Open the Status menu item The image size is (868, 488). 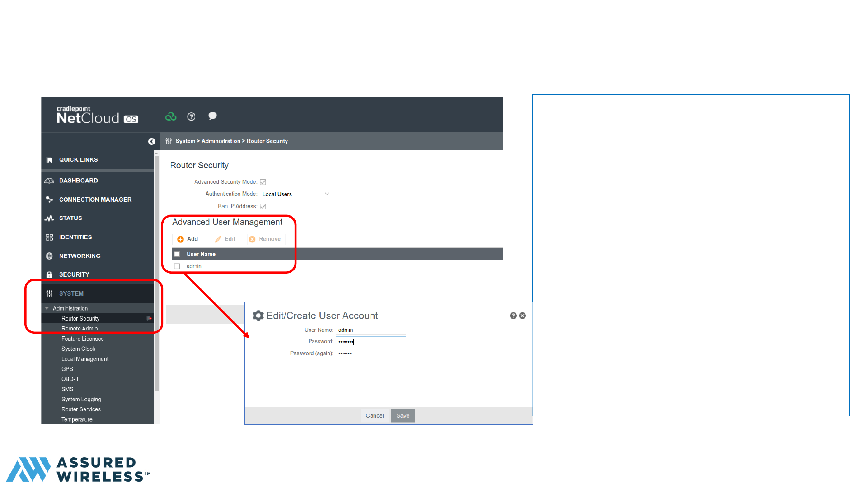[x=70, y=218]
